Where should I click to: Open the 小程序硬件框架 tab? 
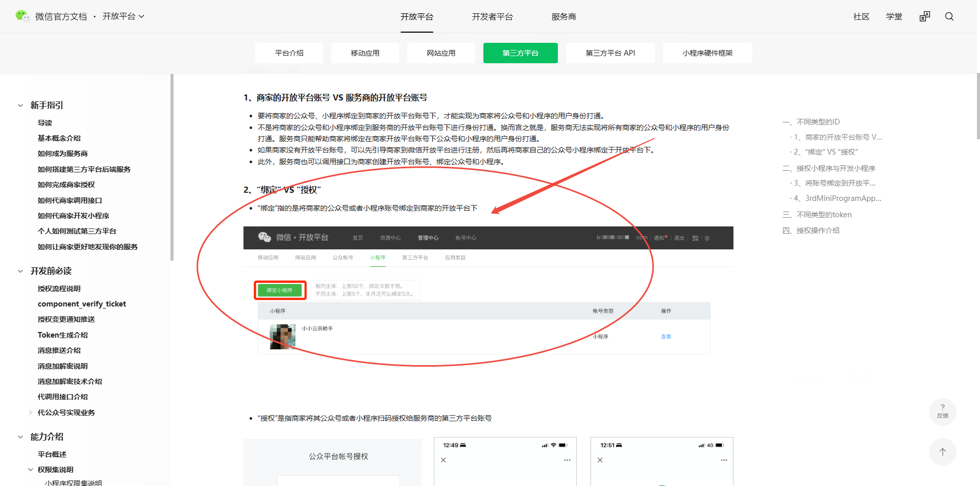(707, 53)
